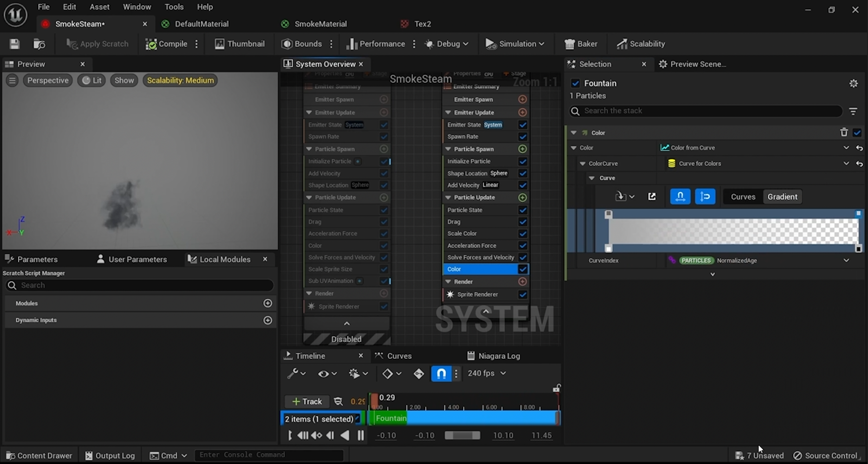Open the Simulation dropdown menu
The width and height of the screenshot is (868, 464).
click(515, 44)
